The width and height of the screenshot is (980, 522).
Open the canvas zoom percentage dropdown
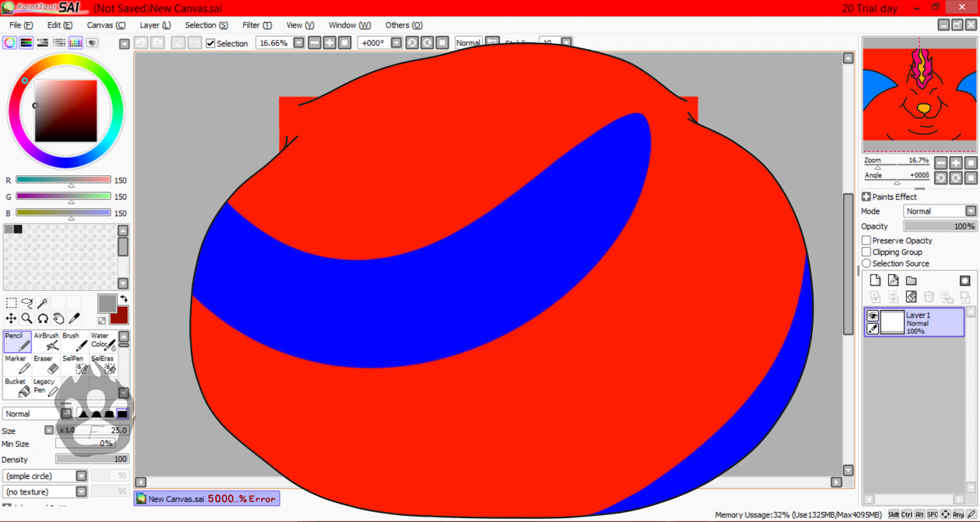[x=299, y=43]
